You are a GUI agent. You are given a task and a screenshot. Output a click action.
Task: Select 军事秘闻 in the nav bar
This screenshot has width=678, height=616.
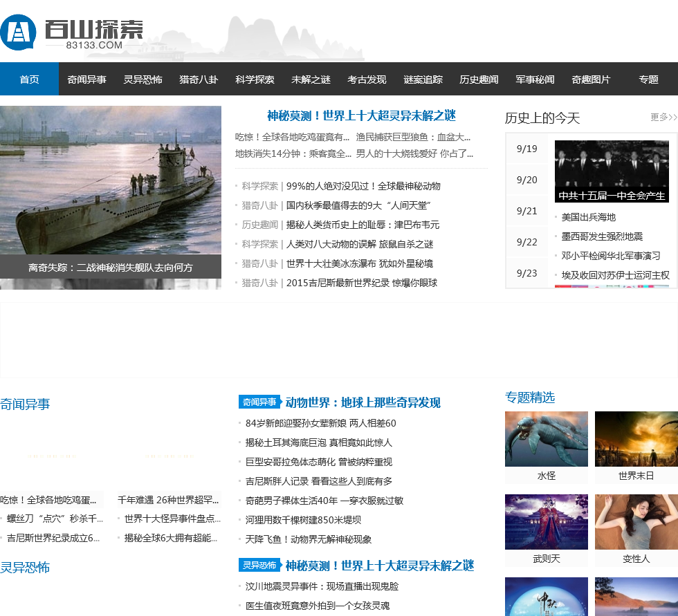535,80
